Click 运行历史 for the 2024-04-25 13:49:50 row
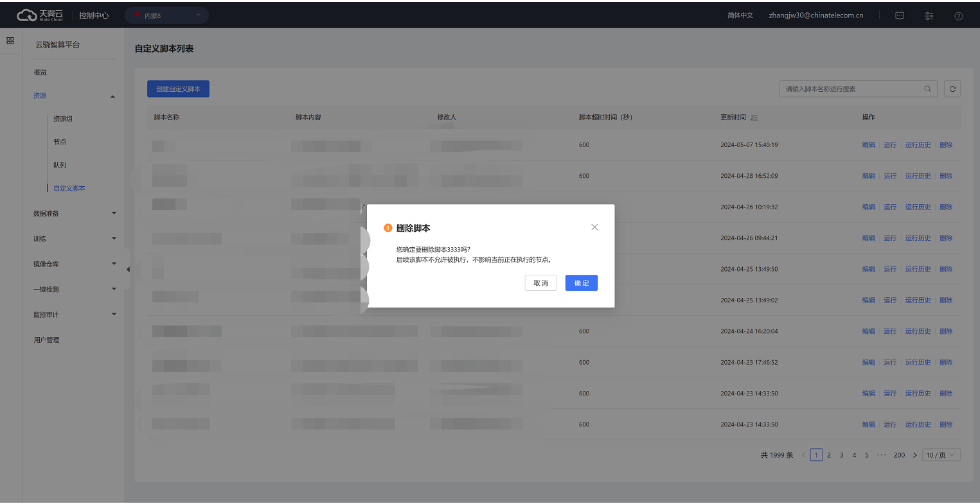Screen dimensions: 980x504 (918, 269)
